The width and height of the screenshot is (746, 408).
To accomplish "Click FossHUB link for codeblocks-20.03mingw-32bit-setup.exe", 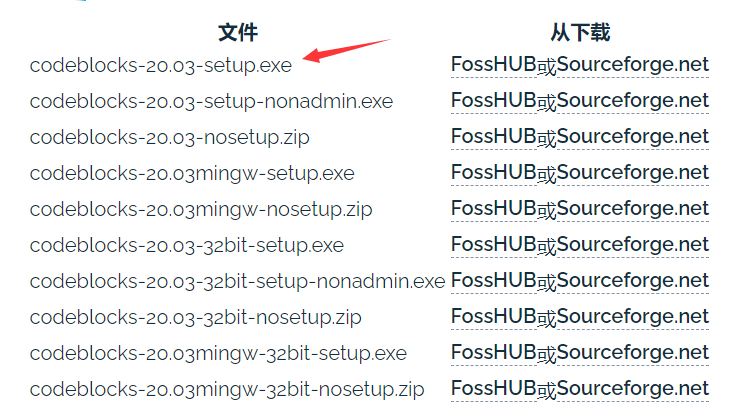I will pos(494,353).
